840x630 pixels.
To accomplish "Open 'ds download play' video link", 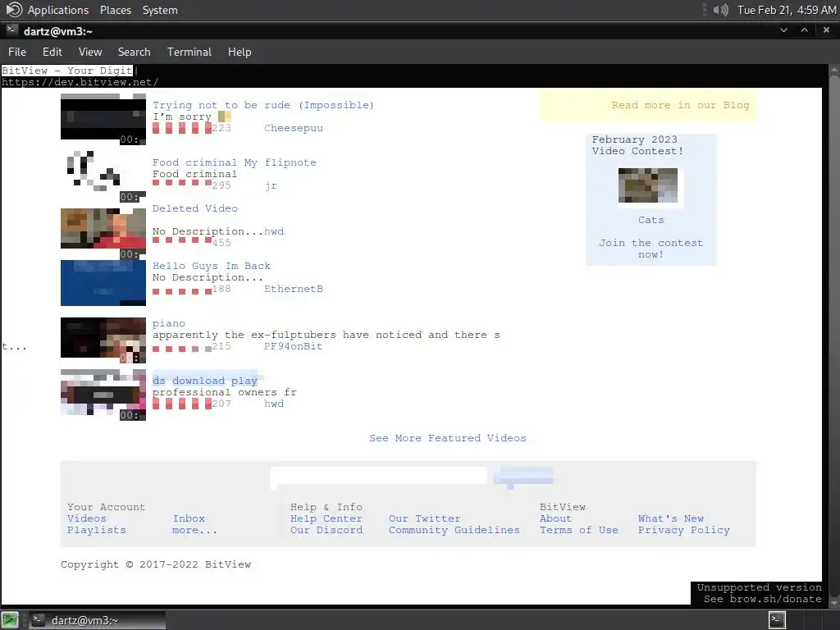I will (204, 381).
